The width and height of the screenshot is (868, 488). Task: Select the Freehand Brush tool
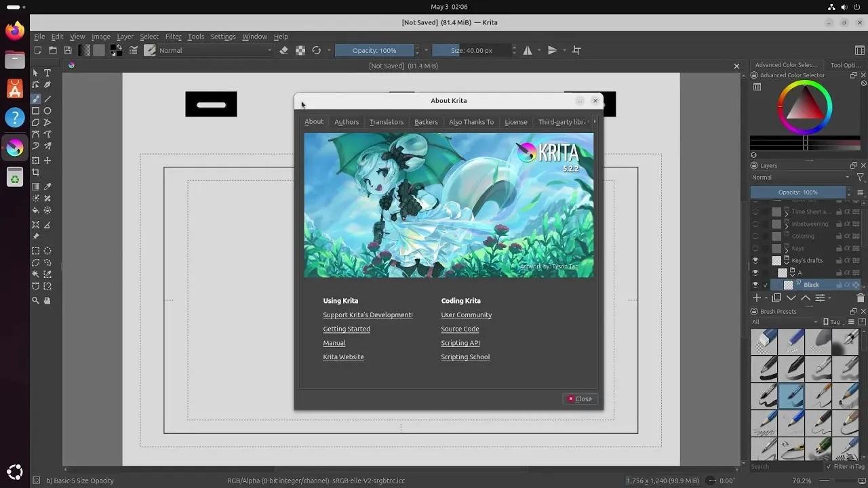[x=36, y=98]
